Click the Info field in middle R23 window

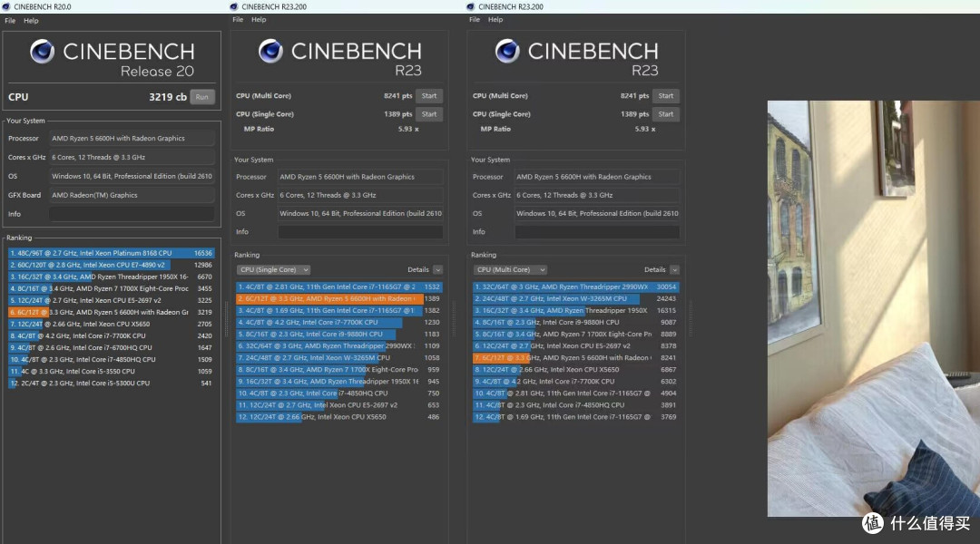tap(360, 232)
